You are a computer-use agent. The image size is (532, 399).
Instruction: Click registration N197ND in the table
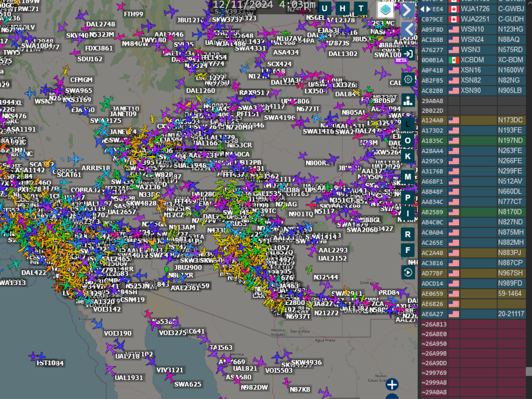point(510,140)
